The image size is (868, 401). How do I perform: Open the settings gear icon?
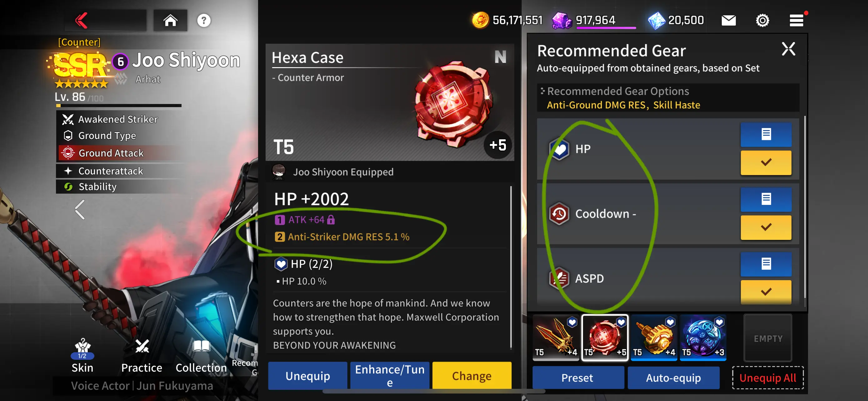tap(762, 21)
